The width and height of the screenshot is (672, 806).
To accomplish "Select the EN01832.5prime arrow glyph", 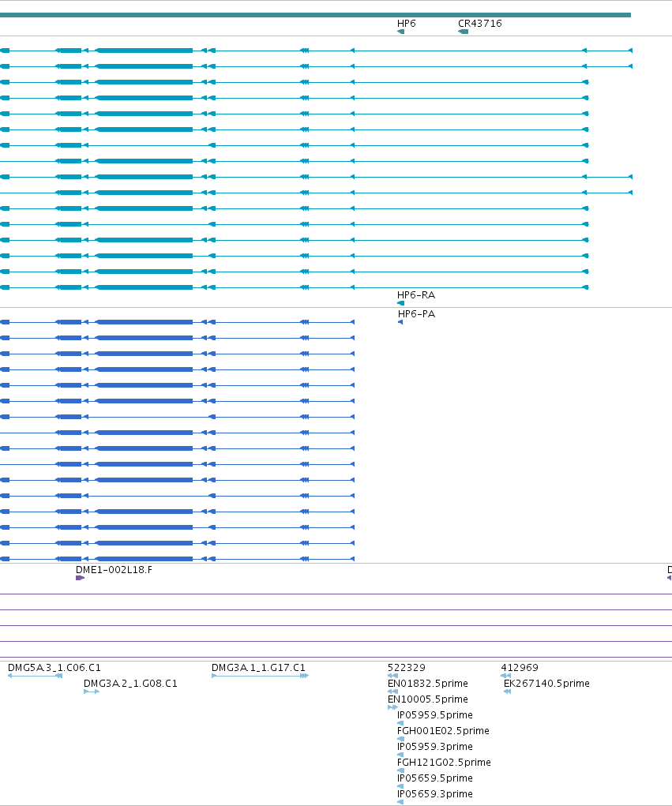I will click(392, 692).
